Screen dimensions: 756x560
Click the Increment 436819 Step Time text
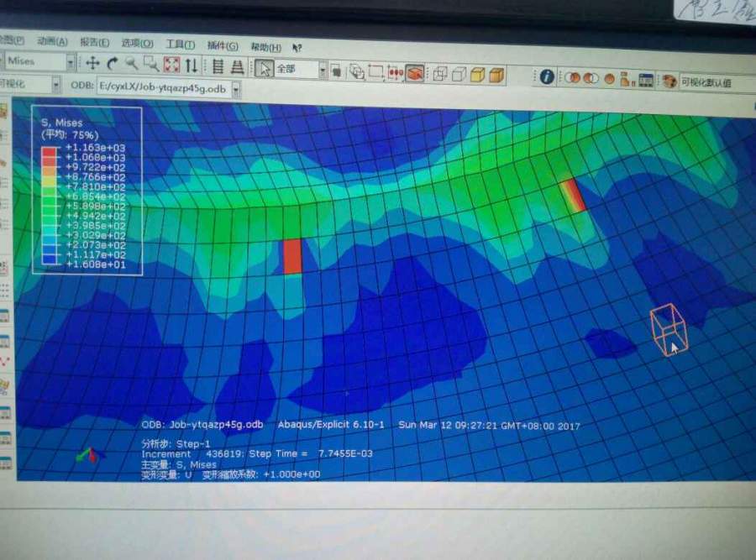point(257,453)
